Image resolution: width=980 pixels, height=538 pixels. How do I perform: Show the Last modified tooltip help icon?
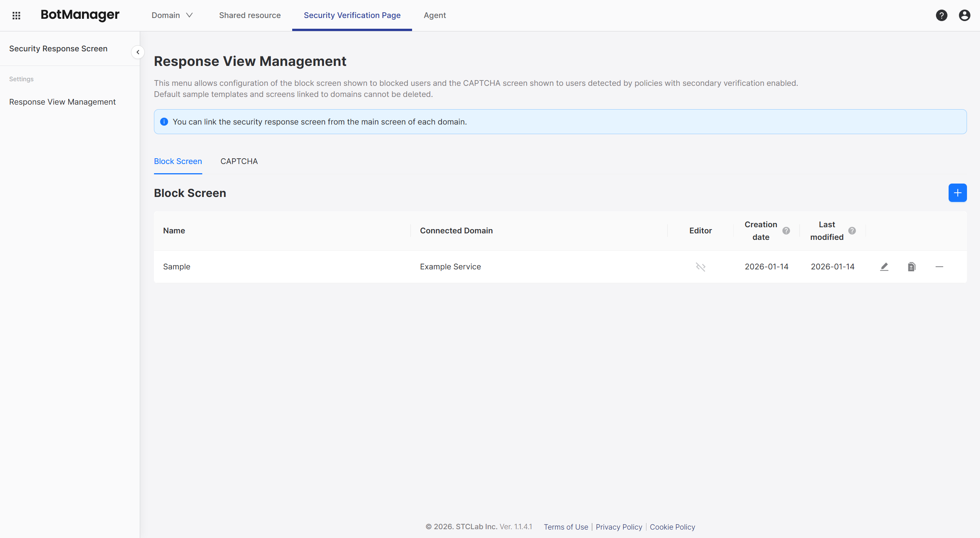tap(852, 231)
